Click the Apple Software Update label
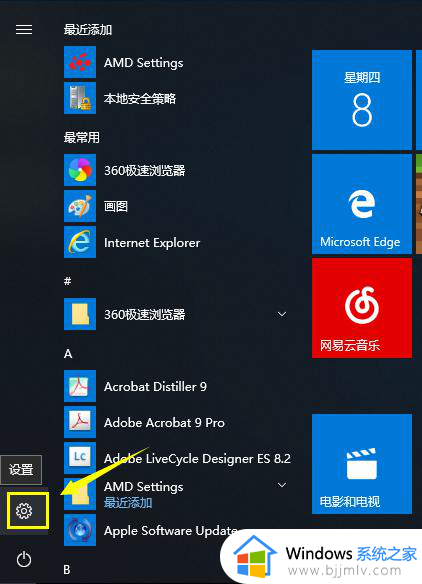 pyautogui.click(x=171, y=531)
